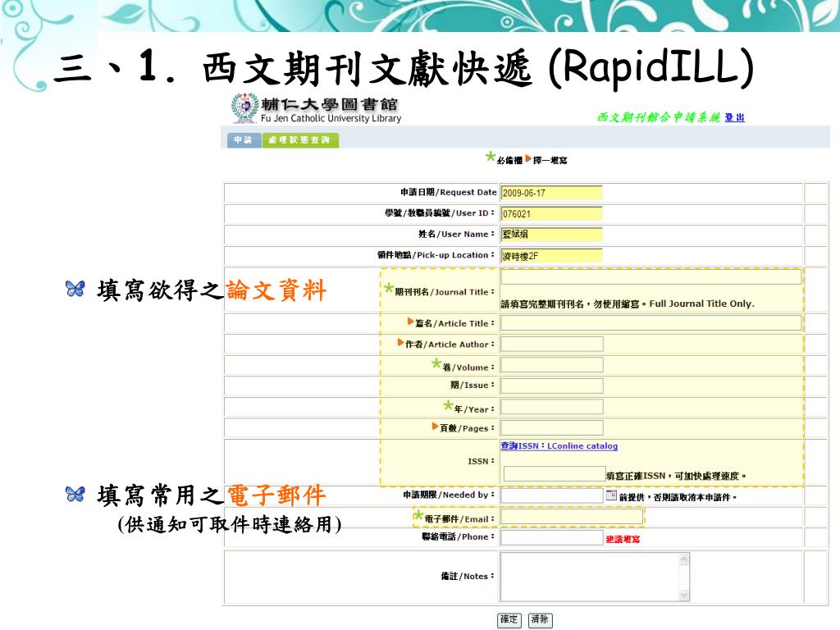Screen dimensions: 840x630
Task: Focus the Journal Title input box
Action: pos(651,276)
